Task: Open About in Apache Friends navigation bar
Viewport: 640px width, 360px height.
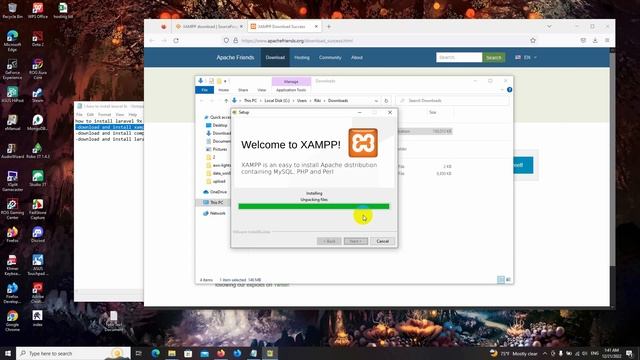Action: [x=357, y=58]
